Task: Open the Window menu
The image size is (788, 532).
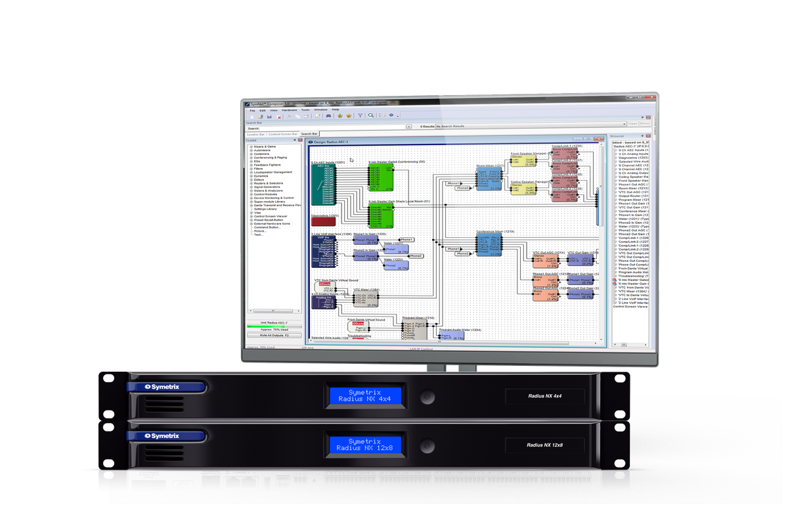Action: pos(320,110)
